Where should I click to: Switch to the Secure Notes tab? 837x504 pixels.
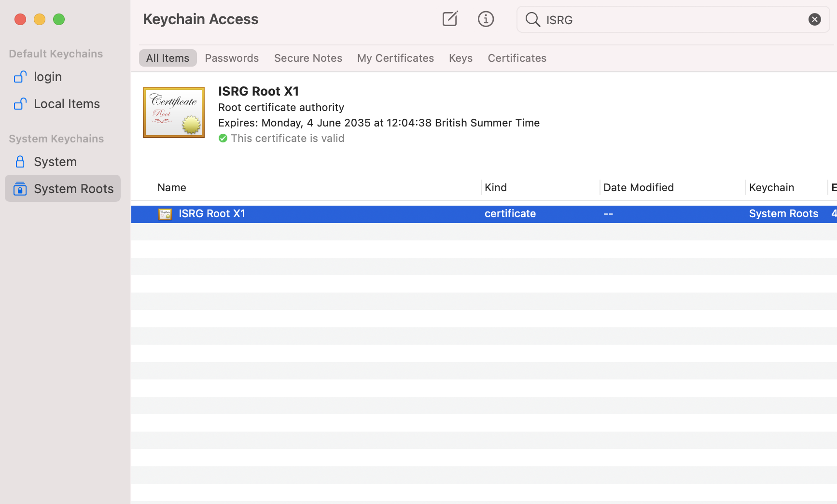tap(308, 58)
